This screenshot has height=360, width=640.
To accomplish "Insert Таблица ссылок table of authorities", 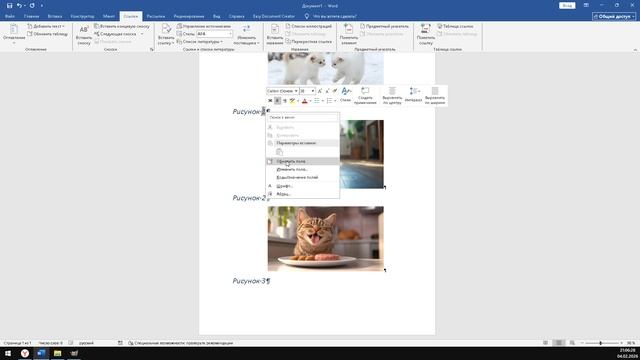I will pyautogui.click(x=455, y=26).
